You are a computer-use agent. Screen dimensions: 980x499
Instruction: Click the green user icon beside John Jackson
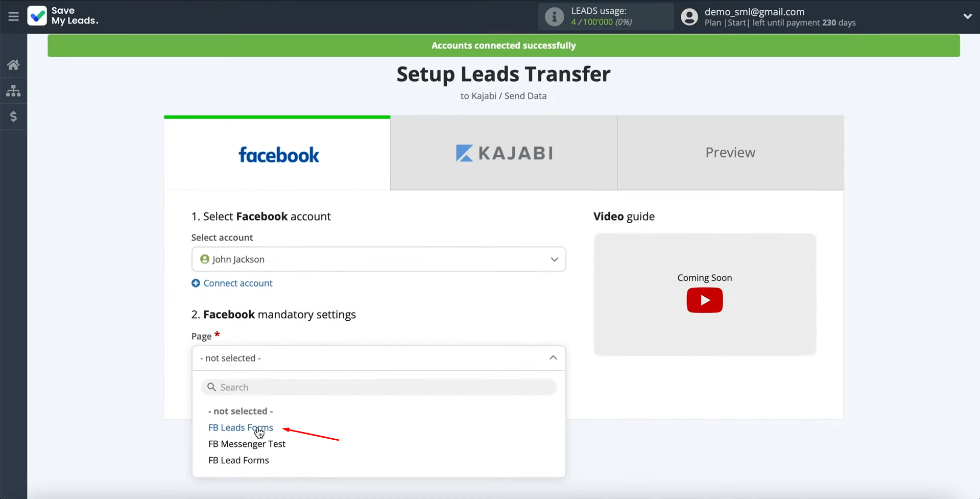[x=205, y=259]
